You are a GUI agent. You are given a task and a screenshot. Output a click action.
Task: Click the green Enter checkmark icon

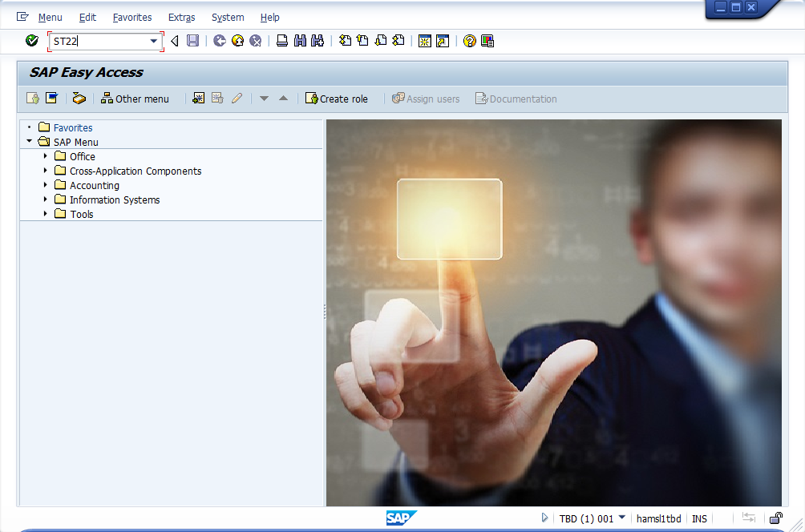click(x=32, y=41)
